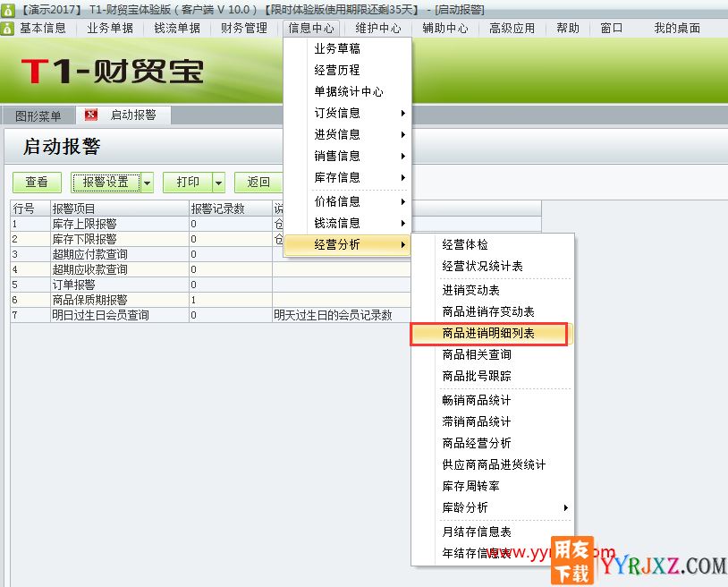The image size is (728, 587).
Task: Expand the 价格信息 submenu
Action: (x=347, y=201)
